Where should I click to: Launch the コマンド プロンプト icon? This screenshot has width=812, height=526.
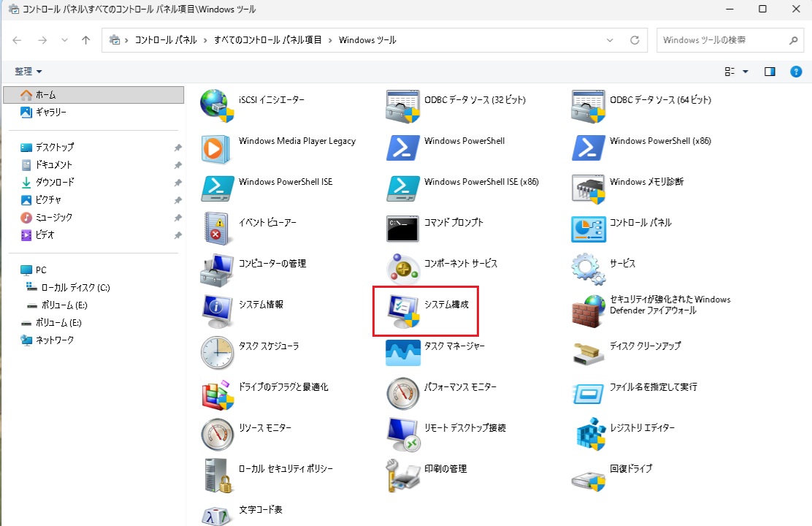click(402, 229)
